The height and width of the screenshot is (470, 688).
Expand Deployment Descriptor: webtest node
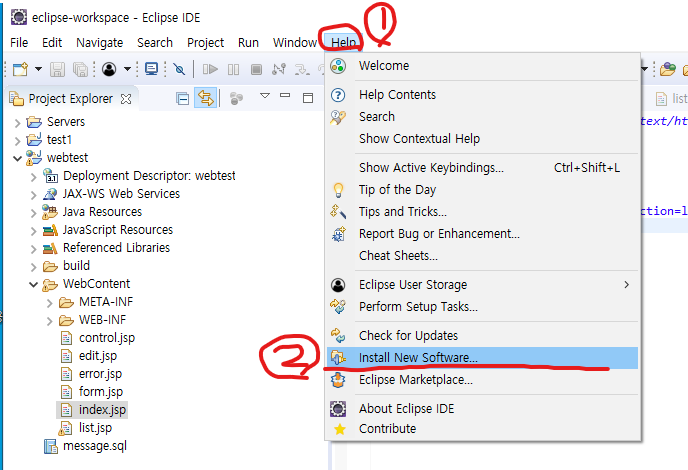(34, 177)
